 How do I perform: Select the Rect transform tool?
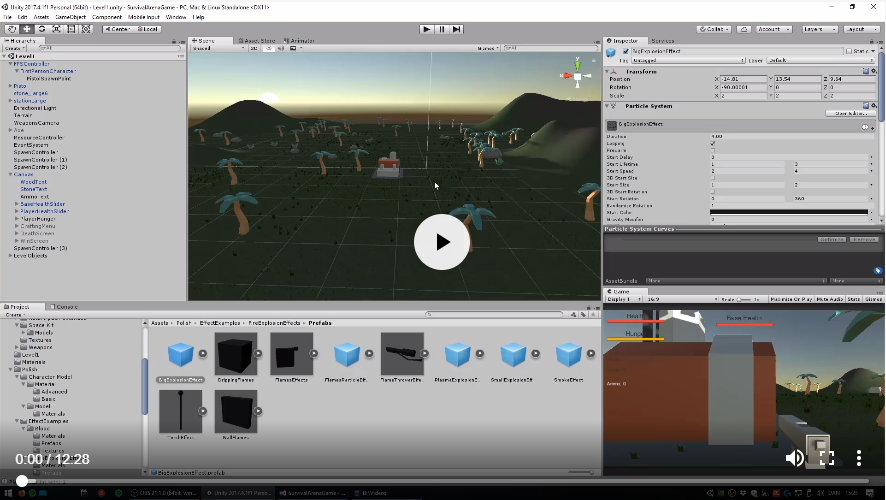pos(71,29)
